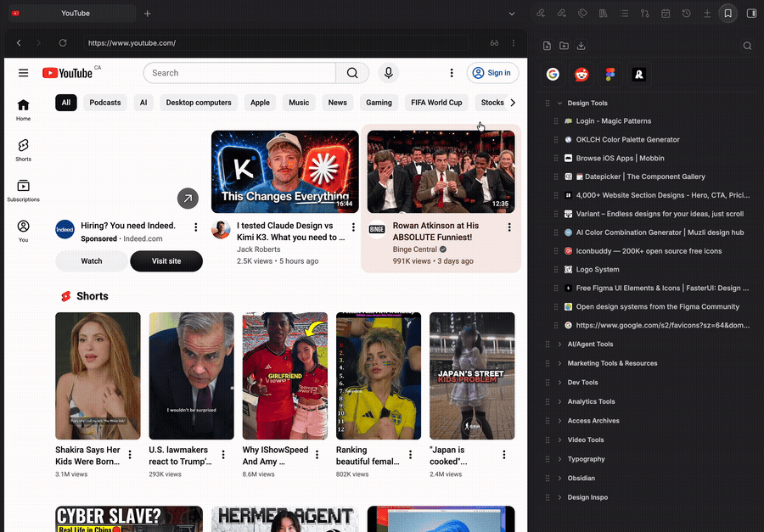Open Binge Central channel link
The image size is (764, 532).
414,249
